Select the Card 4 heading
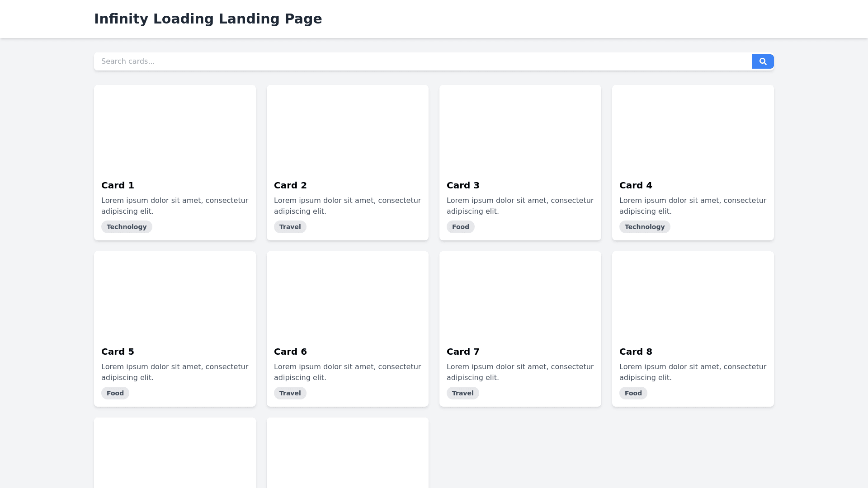This screenshot has height=488, width=868. point(636,185)
